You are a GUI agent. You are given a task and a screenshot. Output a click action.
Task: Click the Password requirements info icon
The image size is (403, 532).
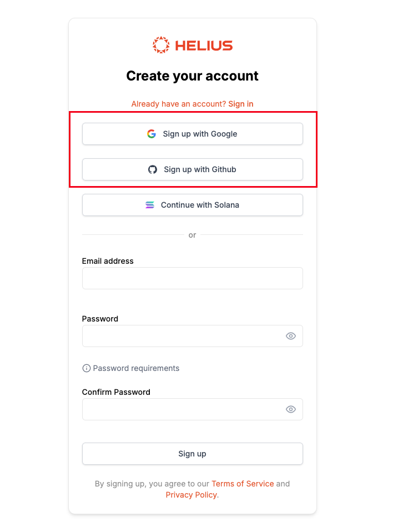point(86,368)
